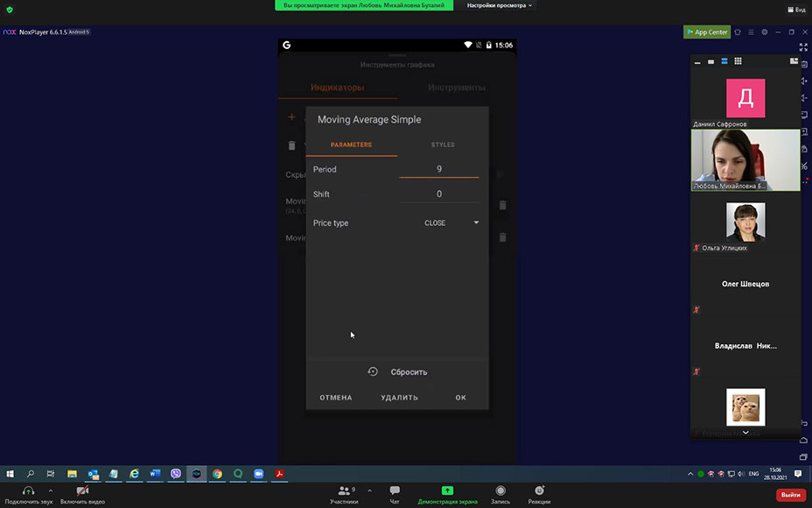Open Zoom Чат chat panel
The width and height of the screenshot is (812, 508).
(x=395, y=491)
